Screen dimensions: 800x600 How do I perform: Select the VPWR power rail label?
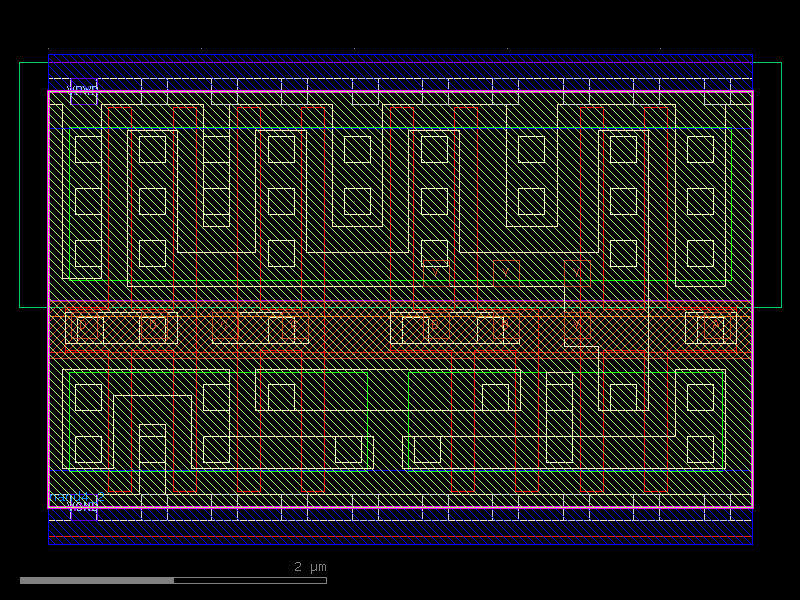(x=82, y=88)
